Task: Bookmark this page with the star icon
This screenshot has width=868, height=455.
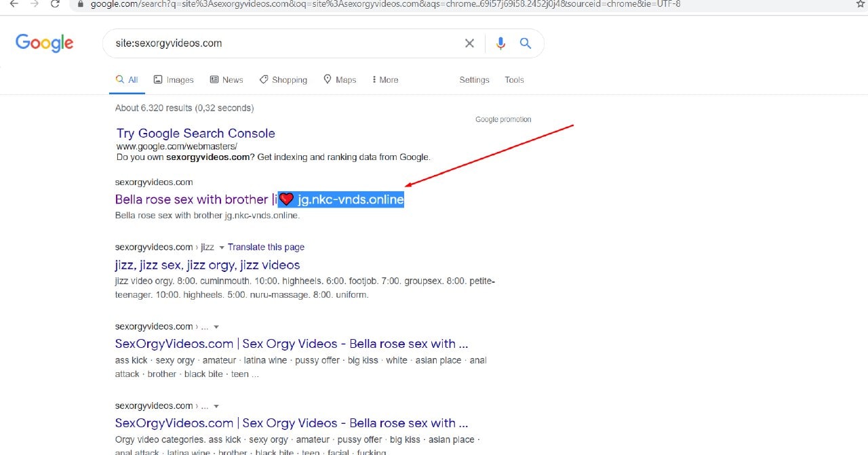Action: tap(861, 4)
